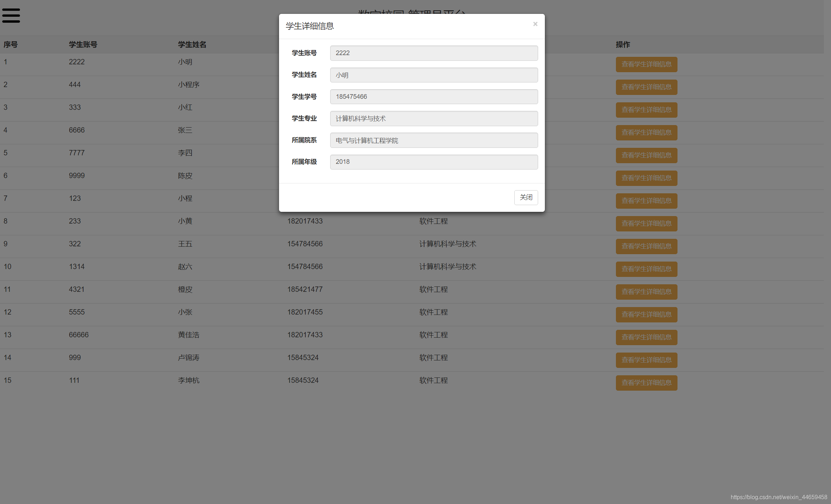Focus the 所属院系 field 电气与计算机工程学院
Screen dimensions: 831x504
click(x=434, y=140)
